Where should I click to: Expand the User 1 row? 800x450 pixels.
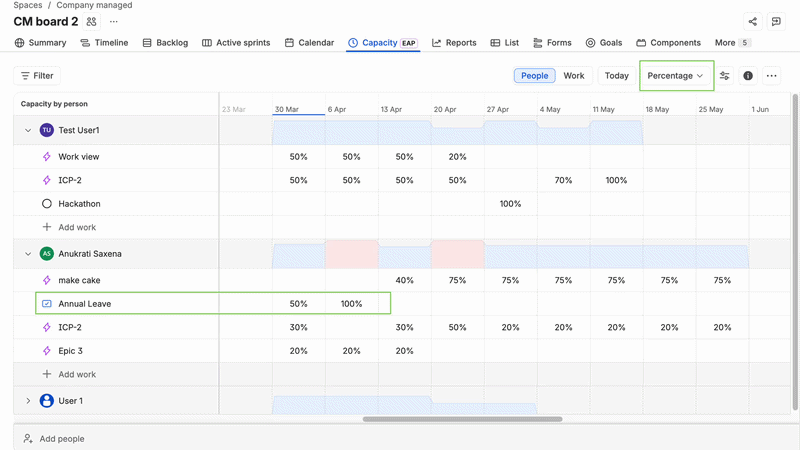pyautogui.click(x=28, y=401)
